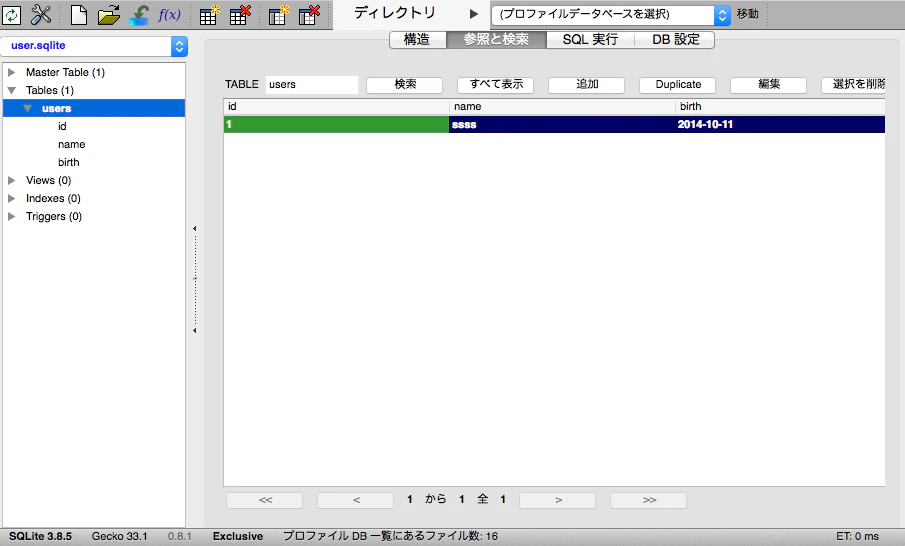Click the name cell ssss
Image resolution: width=905 pixels, height=546 pixels.
pyautogui.click(x=562, y=124)
